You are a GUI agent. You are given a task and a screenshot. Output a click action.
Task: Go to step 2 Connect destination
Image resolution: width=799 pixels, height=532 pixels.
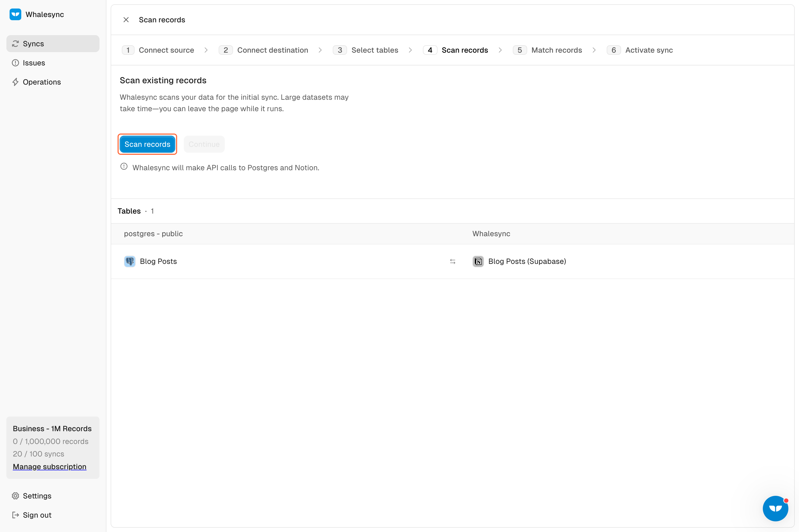pyautogui.click(x=263, y=50)
